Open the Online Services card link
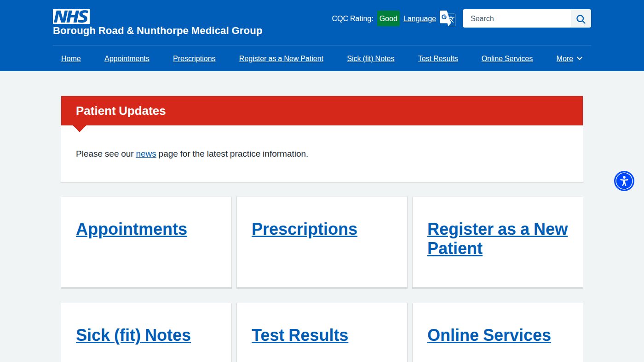The image size is (644, 362). (489, 335)
